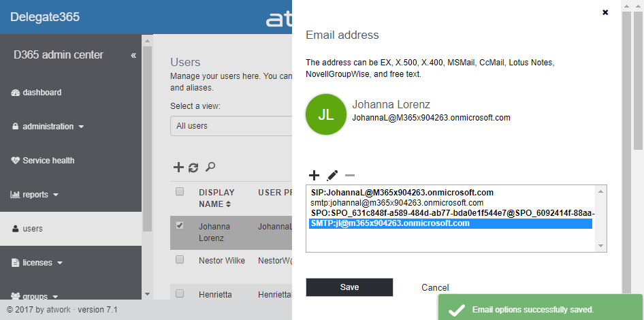Screen dimensions: 644x320
Task: Collapse the D365 admin center sidebar
Action: tap(133, 55)
